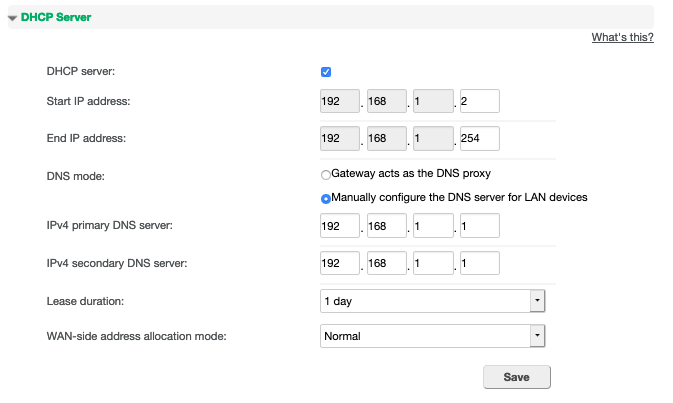Click primary DNS server third octet field
The width and height of the screenshot is (673, 403).
point(434,226)
